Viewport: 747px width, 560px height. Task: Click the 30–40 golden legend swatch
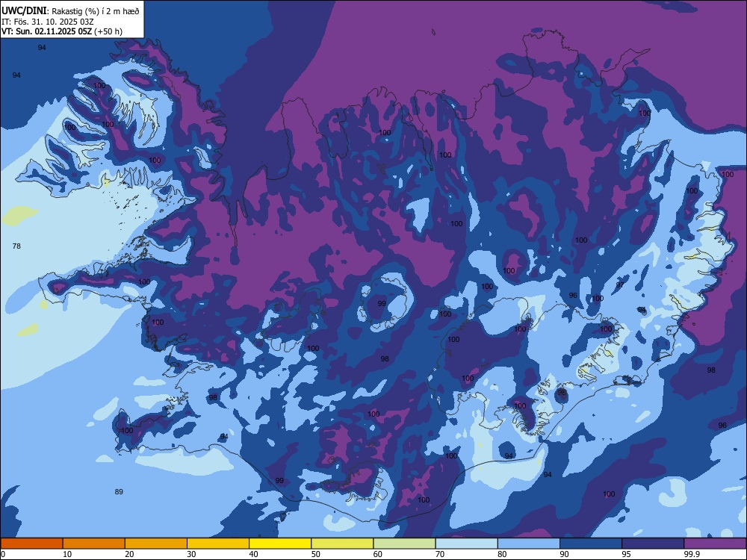(x=218, y=544)
